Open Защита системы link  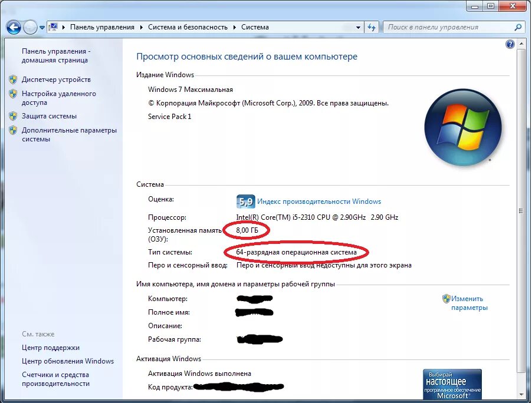tap(49, 116)
